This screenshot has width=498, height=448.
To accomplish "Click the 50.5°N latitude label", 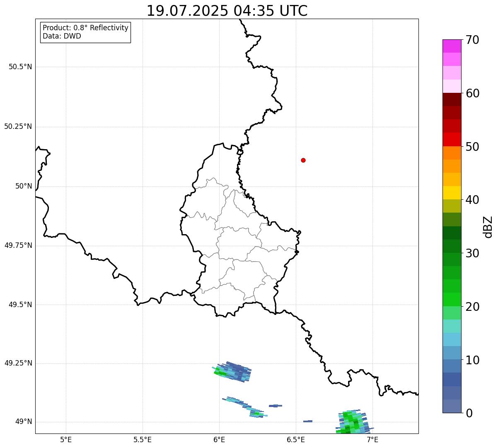I will (20, 67).
